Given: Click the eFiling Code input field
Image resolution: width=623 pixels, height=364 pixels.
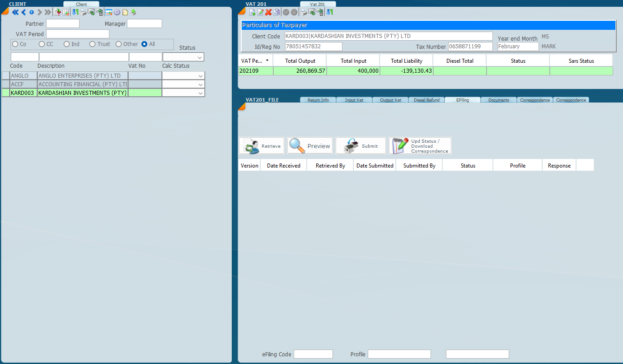Looking at the screenshot, I should tap(313, 354).
